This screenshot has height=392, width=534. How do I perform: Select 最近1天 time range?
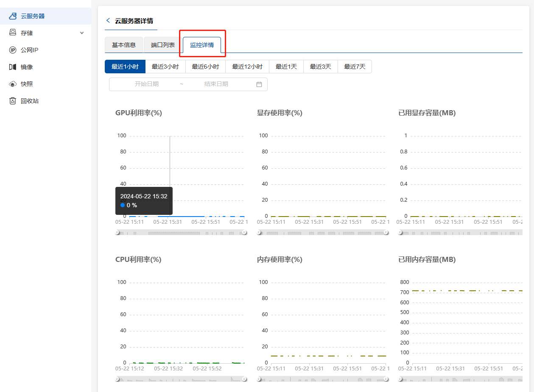(286, 67)
